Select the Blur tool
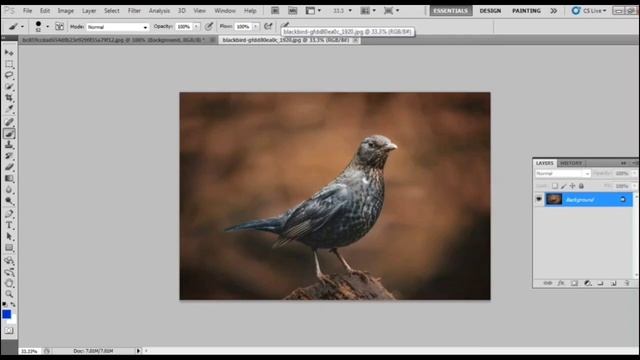The image size is (640, 360). [x=9, y=190]
